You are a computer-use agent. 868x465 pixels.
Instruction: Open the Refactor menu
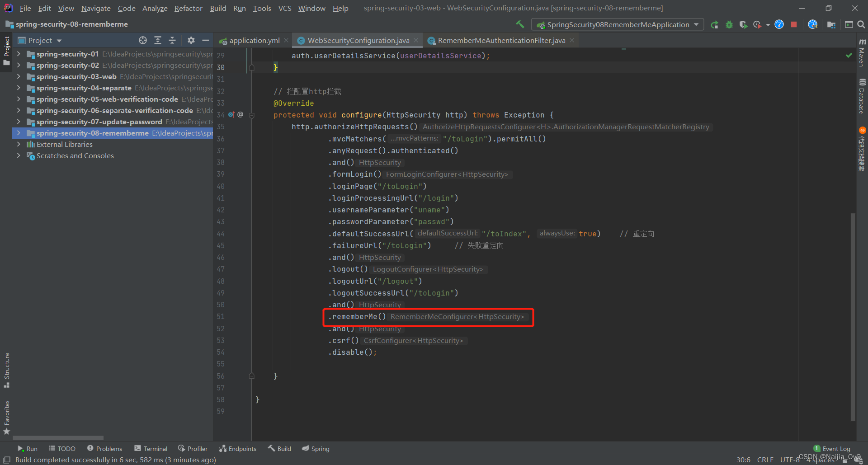(x=188, y=8)
